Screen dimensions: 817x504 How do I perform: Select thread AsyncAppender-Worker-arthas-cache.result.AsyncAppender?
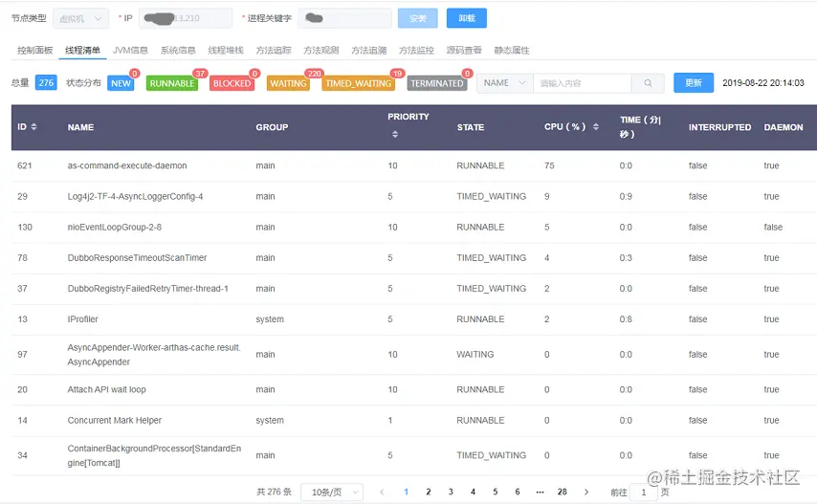(x=154, y=355)
